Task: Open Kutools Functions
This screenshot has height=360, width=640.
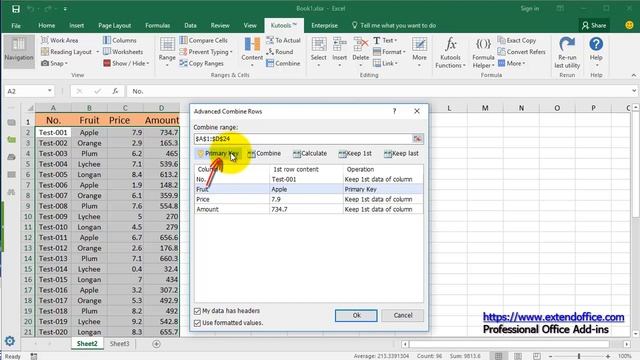Action: click(450, 52)
